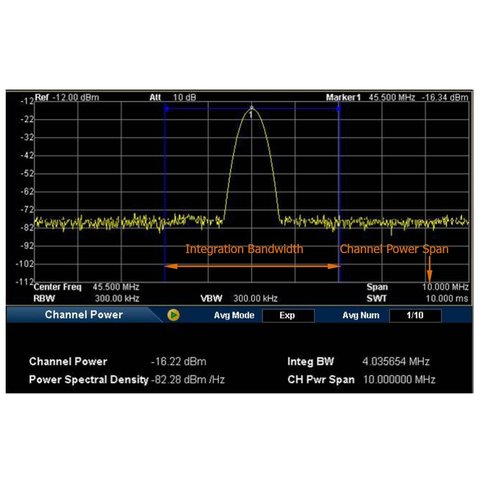The height and width of the screenshot is (480, 480).
Task: Click the Power Spectral Density -82.28 dBm/Hz result
Action: (188, 380)
